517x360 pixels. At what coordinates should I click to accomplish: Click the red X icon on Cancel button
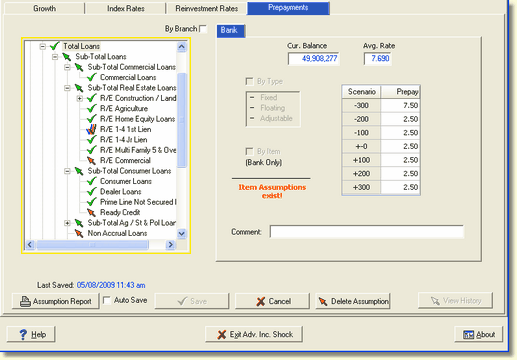(261, 302)
